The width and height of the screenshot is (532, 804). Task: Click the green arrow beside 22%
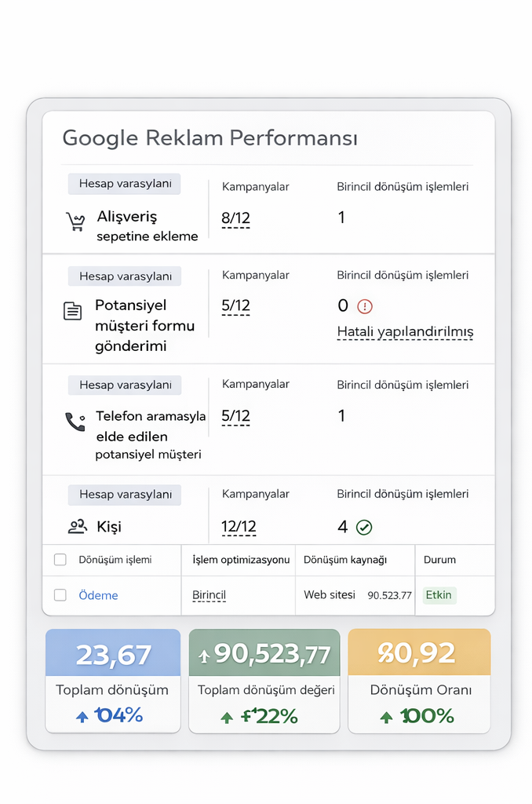[227, 718]
